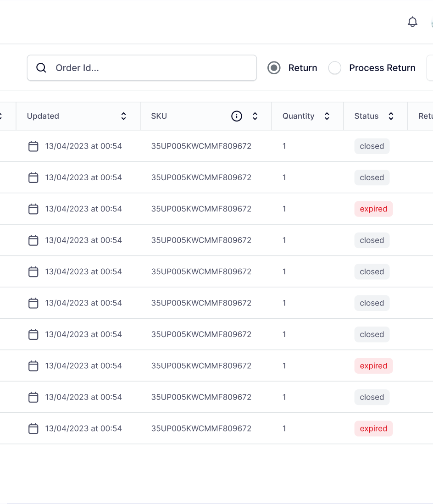
Task: Click the search magnifier icon
Action: click(41, 68)
